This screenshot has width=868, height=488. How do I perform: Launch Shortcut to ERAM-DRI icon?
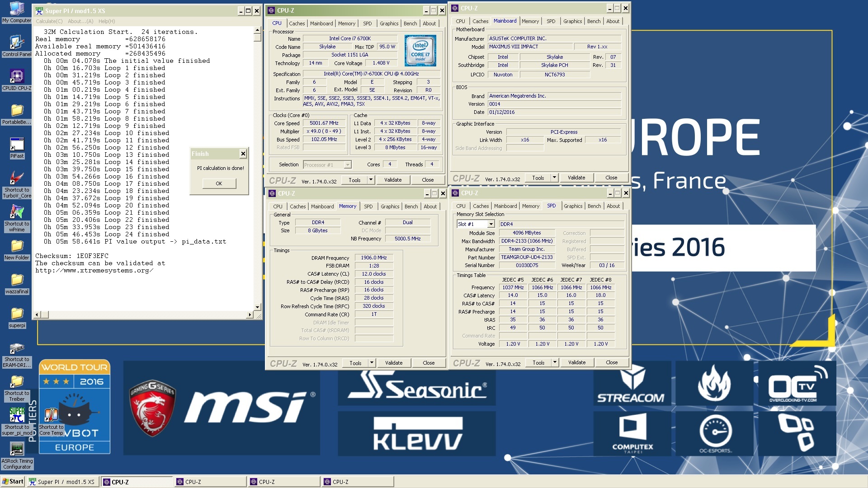[17, 354]
